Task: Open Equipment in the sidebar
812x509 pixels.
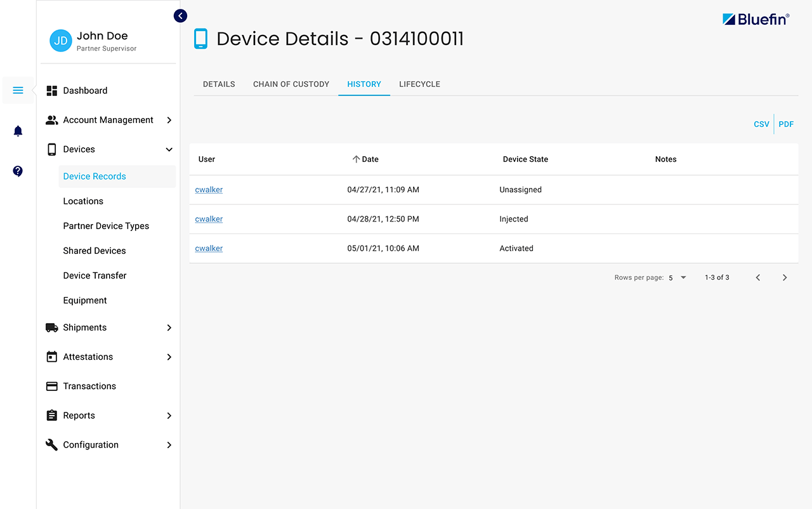Action: pyautogui.click(x=85, y=300)
